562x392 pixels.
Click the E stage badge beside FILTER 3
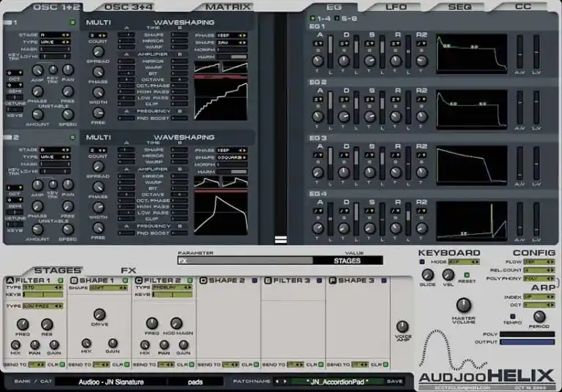click(x=268, y=280)
